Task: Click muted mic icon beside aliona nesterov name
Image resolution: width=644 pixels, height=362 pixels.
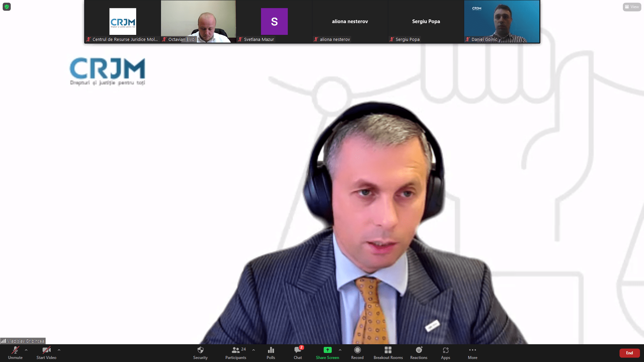Action: [x=316, y=39]
